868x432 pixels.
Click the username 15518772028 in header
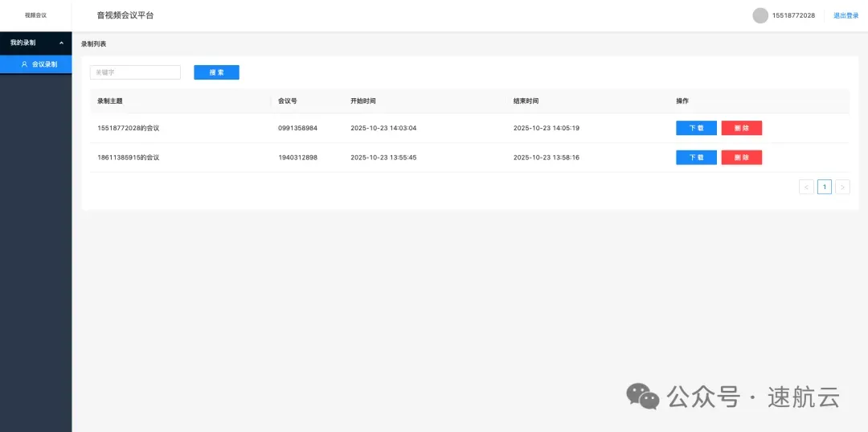[x=793, y=15]
